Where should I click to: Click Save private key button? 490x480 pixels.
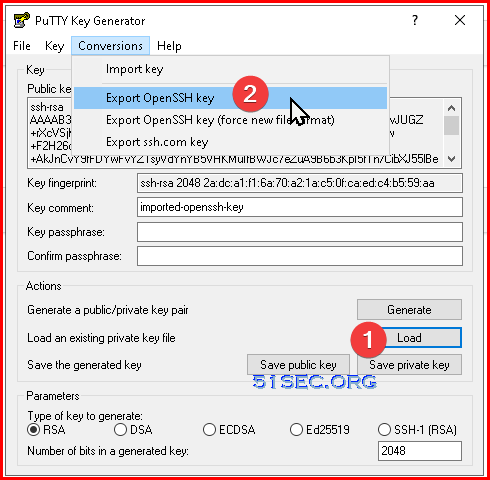[x=409, y=365]
